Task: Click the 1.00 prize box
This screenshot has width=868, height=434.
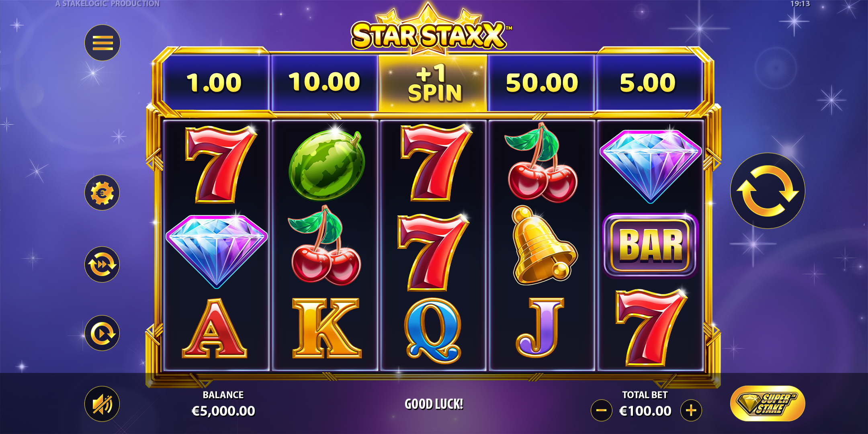Action: coord(215,83)
